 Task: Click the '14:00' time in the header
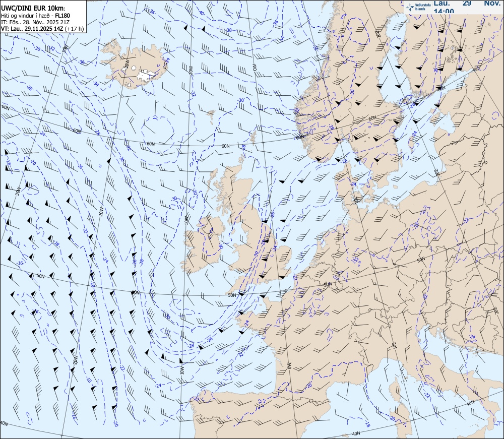click(x=444, y=11)
